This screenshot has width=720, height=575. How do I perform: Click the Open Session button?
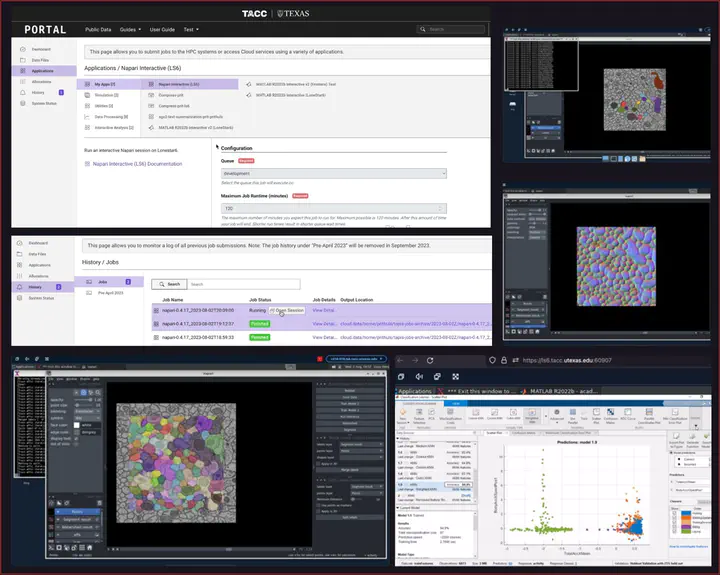point(285,311)
